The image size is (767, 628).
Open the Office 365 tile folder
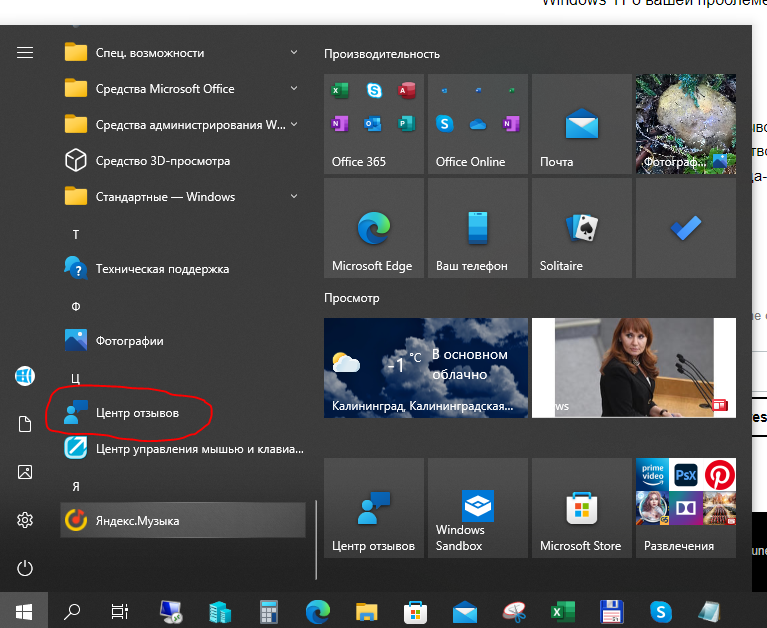tap(374, 124)
